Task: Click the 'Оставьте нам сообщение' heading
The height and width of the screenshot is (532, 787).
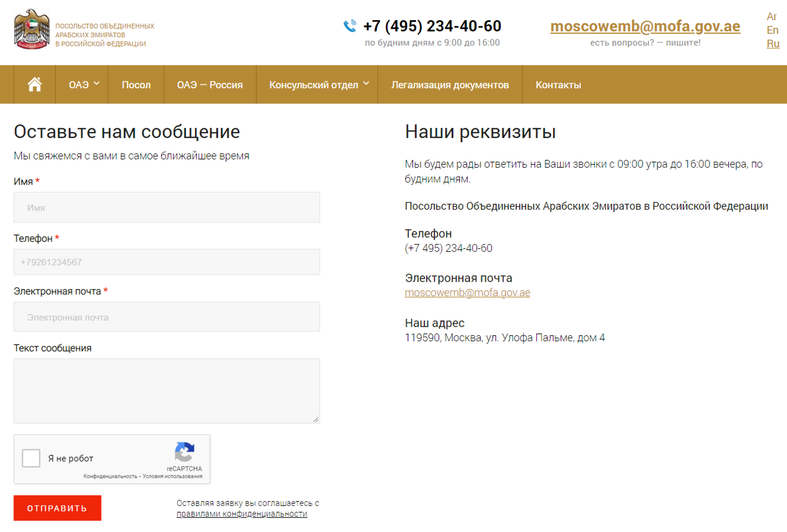Action: pyautogui.click(x=127, y=132)
